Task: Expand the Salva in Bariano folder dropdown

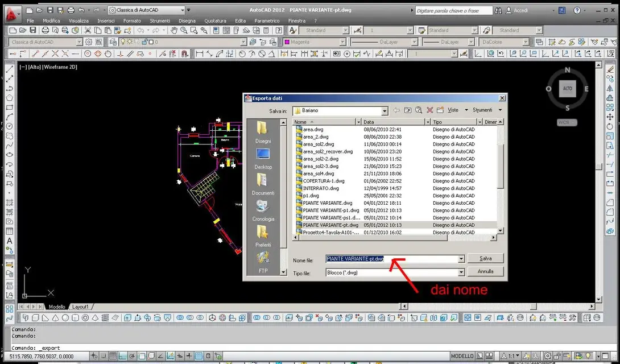Action: tap(385, 111)
